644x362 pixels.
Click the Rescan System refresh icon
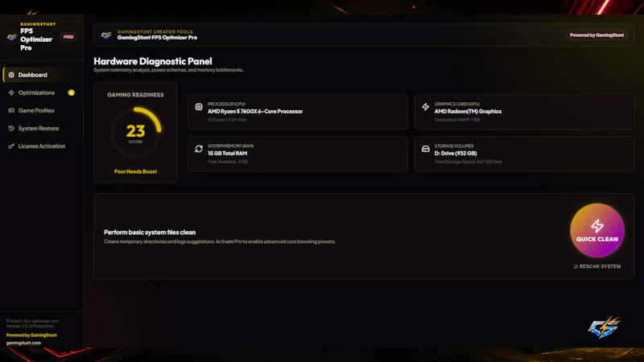576,267
